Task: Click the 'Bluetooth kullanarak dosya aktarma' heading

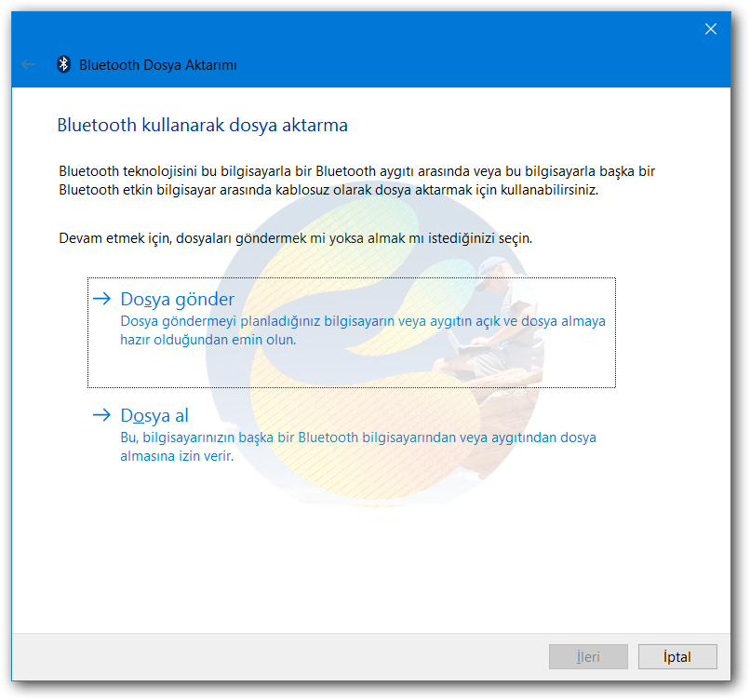Action: [x=202, y=125]
